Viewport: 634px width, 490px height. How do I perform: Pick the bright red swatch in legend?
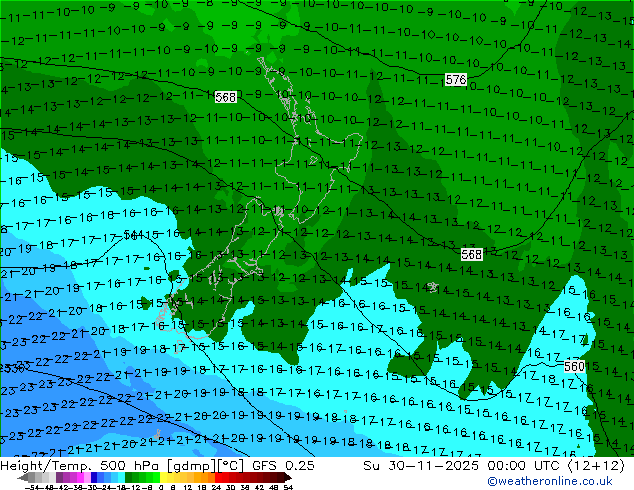[218, 477]
